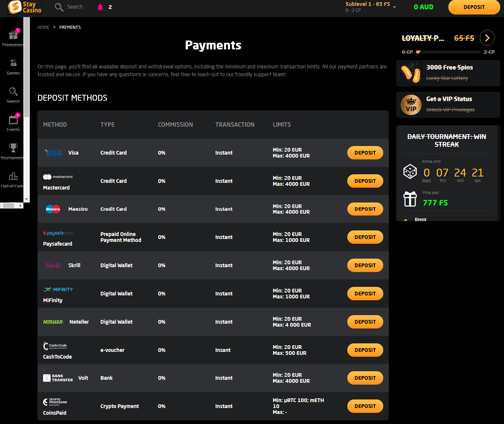This screenshot has height=424, width=504.
Task: Click DEPOSIT button for Skrill
Action: click(365, 265)
